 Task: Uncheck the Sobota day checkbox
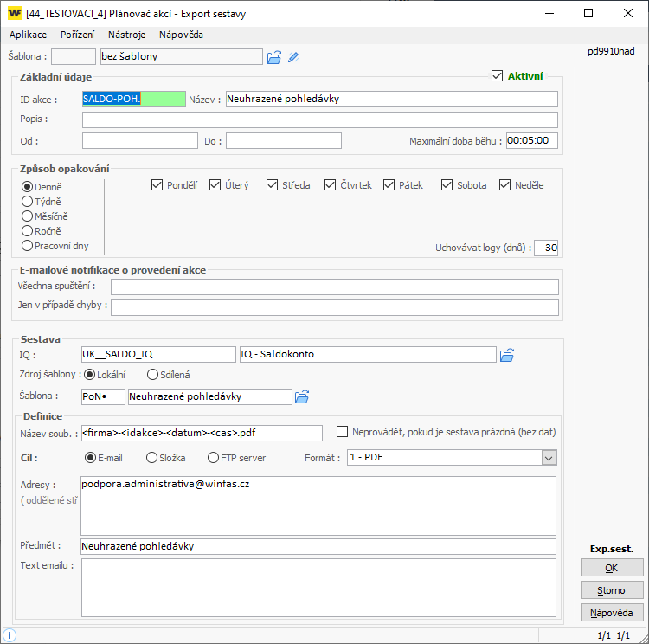447,185
